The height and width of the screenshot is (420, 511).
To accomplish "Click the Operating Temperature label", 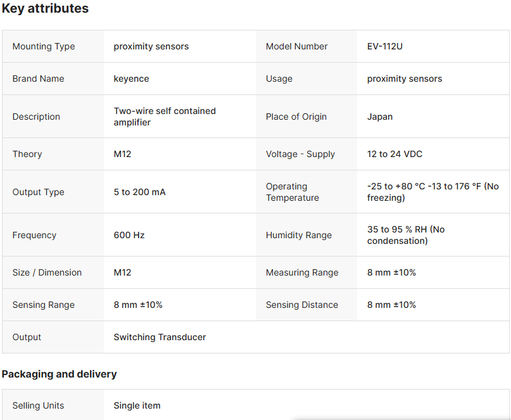I will [x=292, y=192].
